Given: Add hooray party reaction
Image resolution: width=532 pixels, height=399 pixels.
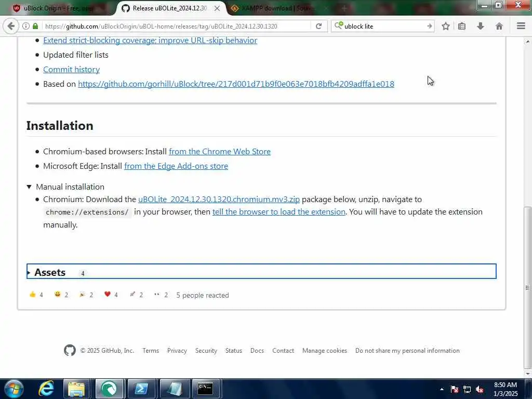Looking at the screenshot, I should point(86,295).
